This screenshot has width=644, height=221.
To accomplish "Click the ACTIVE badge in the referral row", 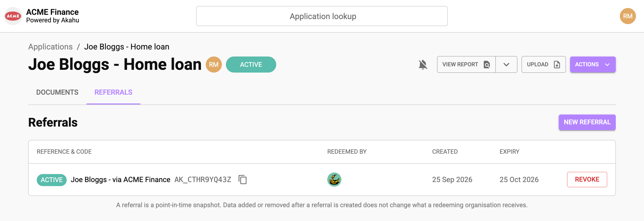I will (52, 180).
